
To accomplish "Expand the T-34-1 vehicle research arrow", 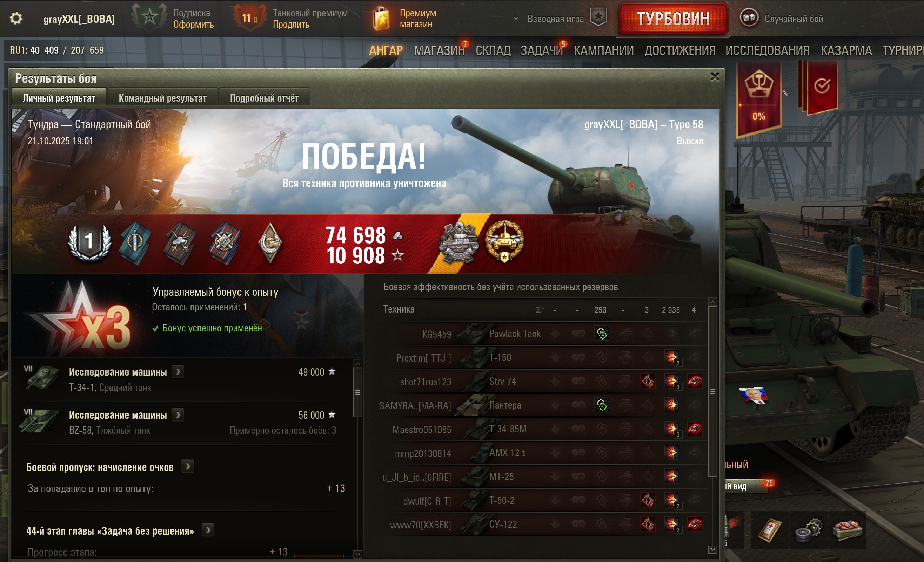I will point(178,372).
